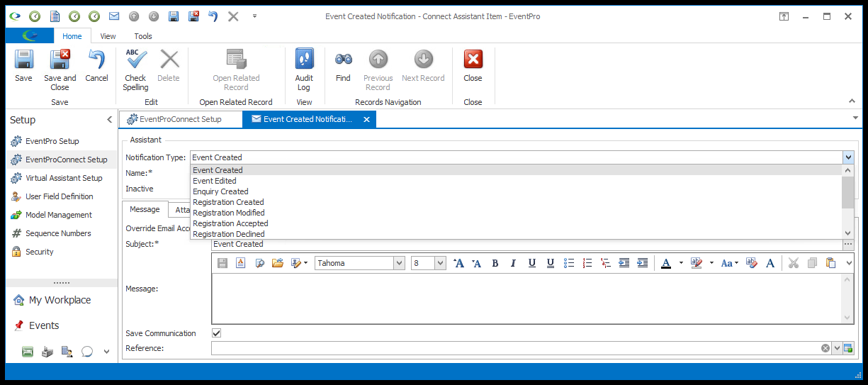Open the Events section
868x385 pixels.
60,325
